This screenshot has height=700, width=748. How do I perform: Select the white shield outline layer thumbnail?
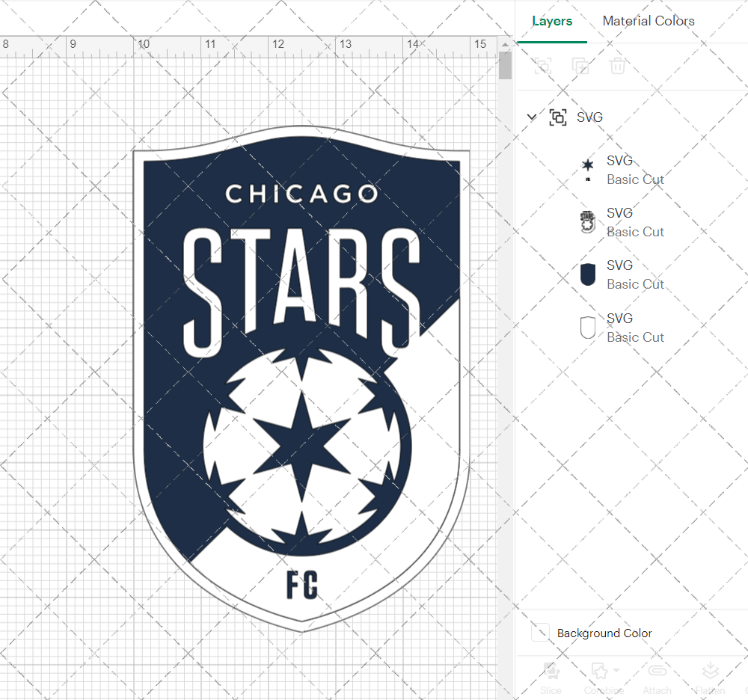588,328
